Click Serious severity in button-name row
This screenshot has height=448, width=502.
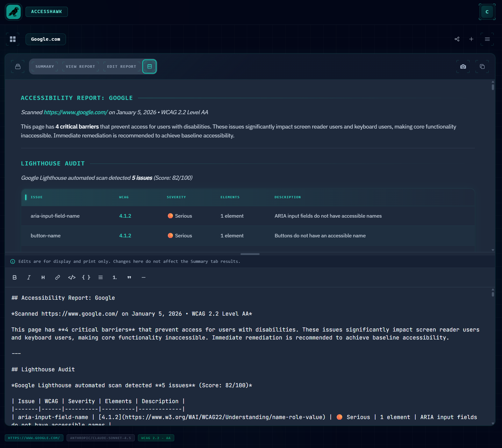click(180, 236)
